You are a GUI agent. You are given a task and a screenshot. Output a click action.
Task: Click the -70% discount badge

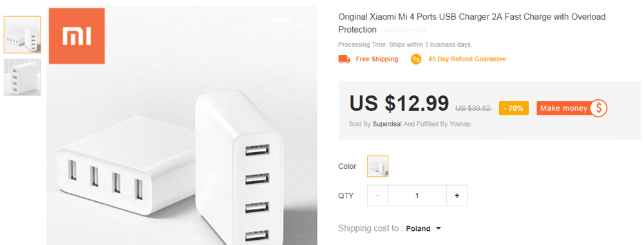513,108
